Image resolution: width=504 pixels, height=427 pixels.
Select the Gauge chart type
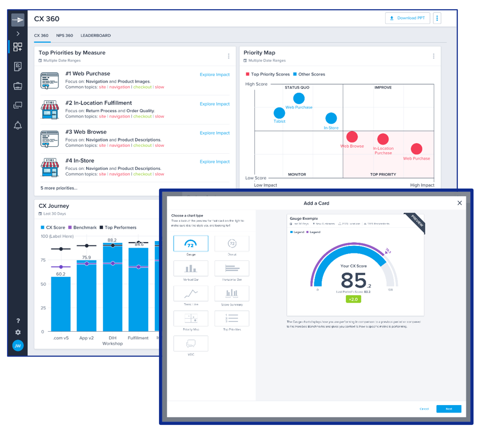191,244
